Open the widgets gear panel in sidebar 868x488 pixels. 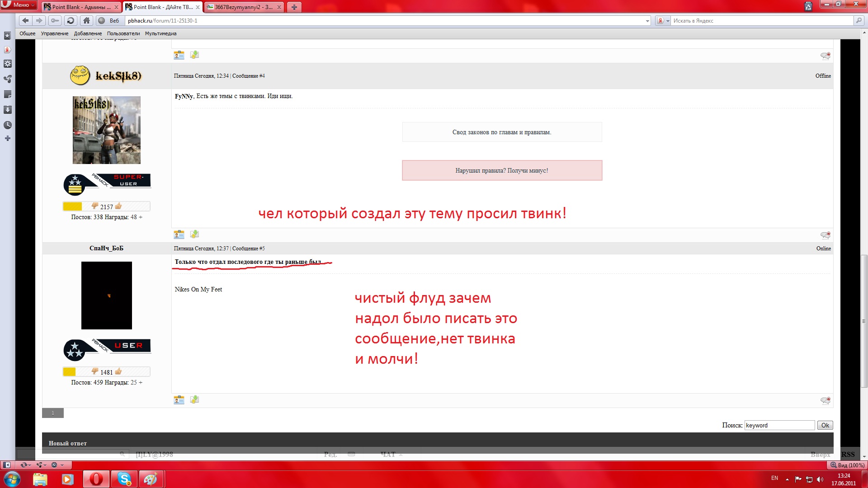tap(7, 64)
